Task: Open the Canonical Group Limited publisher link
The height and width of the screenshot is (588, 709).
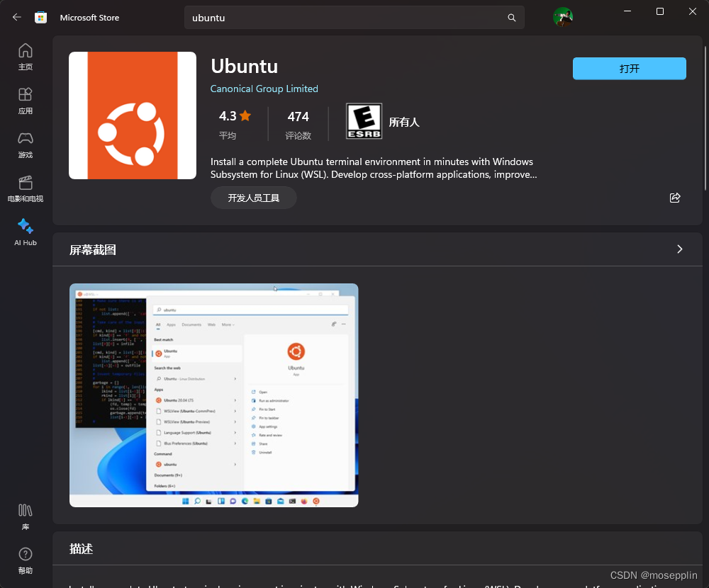Action: click(x=264, y=89)
